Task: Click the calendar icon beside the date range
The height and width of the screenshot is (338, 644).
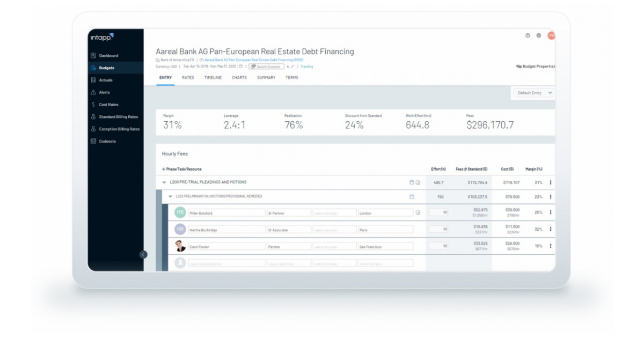Action: [240, 67]
